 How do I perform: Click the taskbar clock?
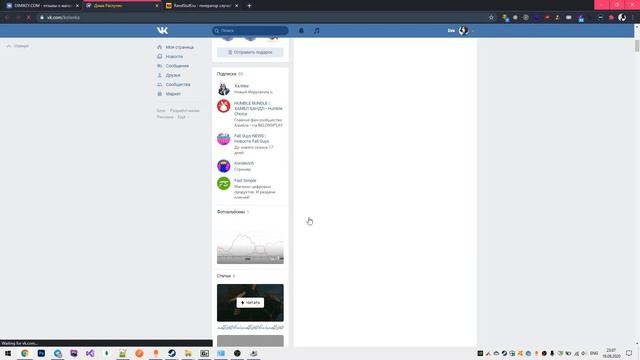click(x=611, y=353)
